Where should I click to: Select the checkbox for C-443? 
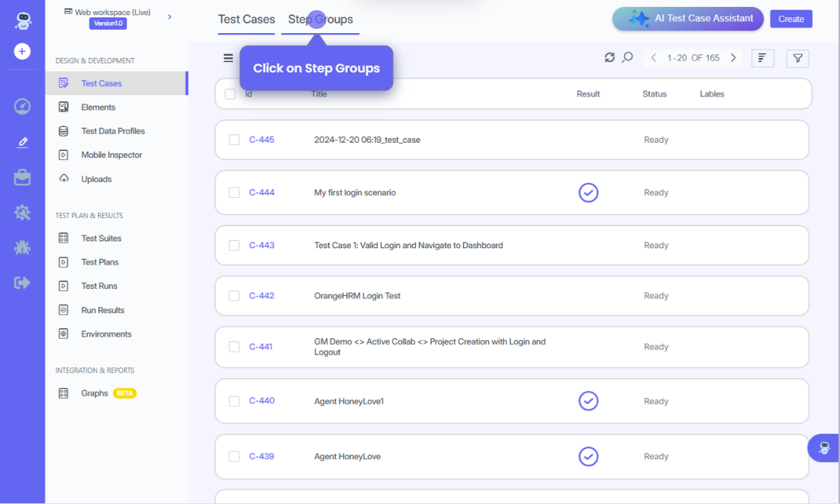tap(234, 245)
